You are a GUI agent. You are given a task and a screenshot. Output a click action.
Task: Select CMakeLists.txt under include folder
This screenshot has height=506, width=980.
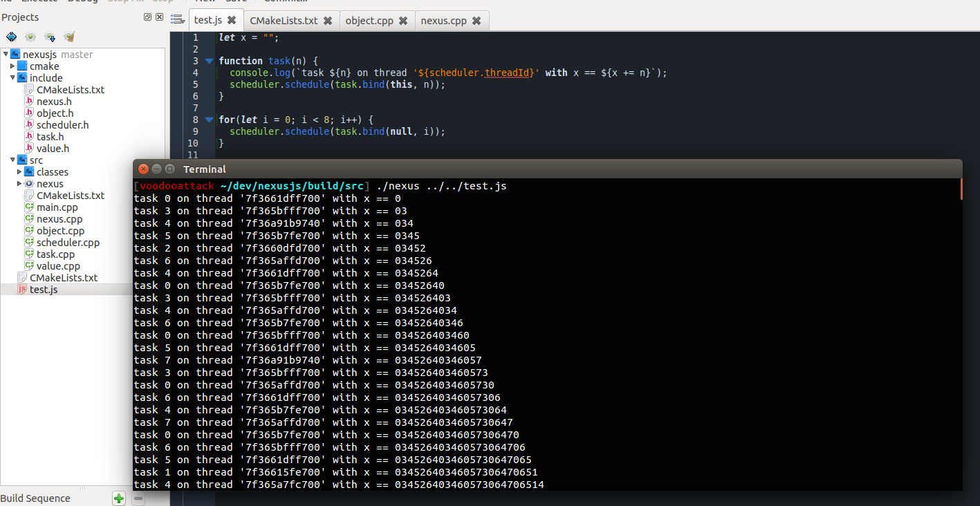point(71,90)
